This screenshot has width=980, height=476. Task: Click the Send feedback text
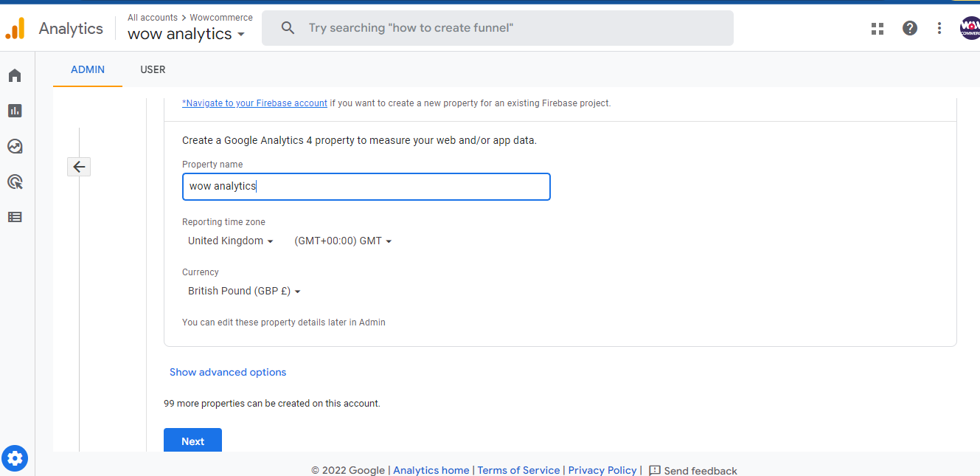coord(701,471)
